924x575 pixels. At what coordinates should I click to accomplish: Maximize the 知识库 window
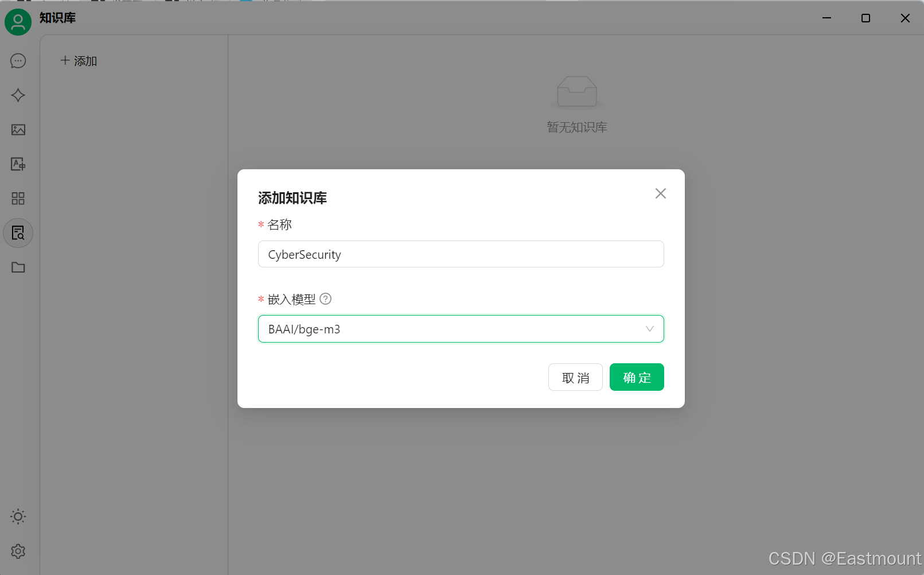866,18
